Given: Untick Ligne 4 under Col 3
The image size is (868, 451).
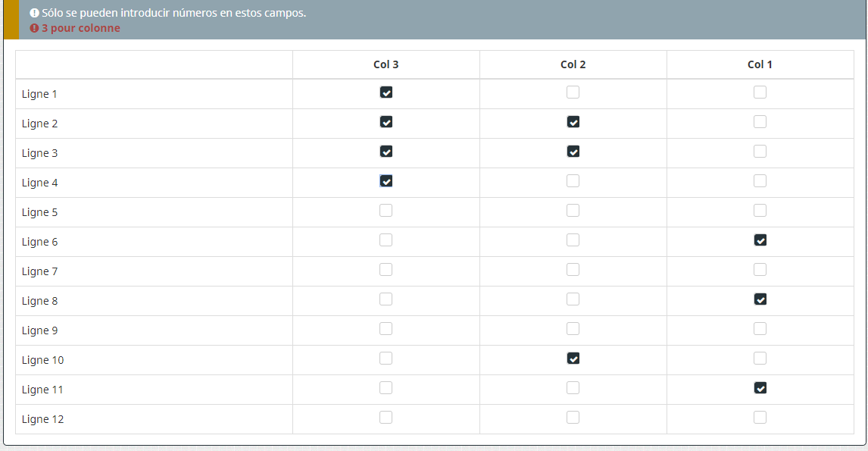Looking at the screenshot, I should coord(386,181).
